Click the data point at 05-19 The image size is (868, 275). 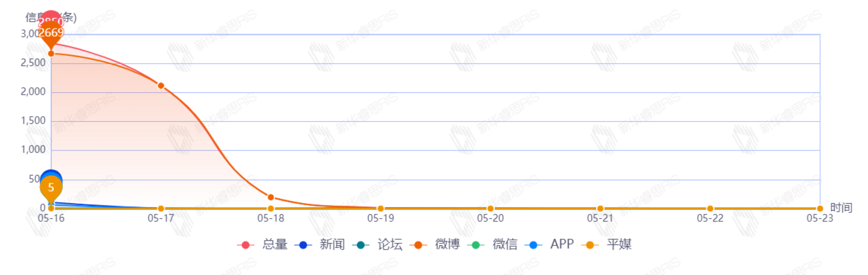pyautogui.click(x=380, y=208)
